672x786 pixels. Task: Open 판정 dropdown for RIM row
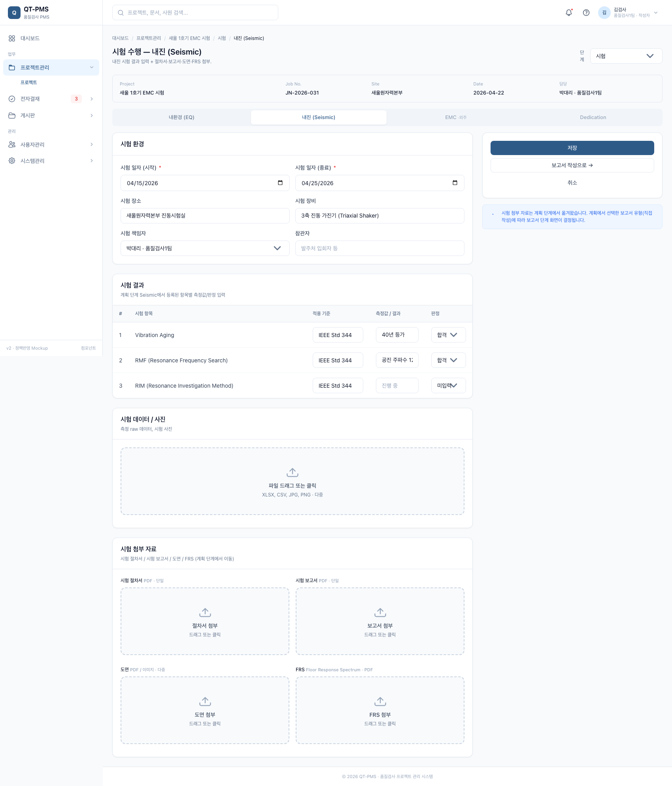pos(448,386)
